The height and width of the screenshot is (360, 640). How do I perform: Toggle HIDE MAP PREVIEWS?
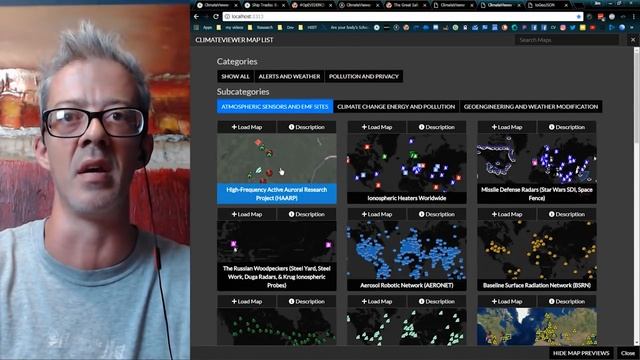(x=581, y=353)
